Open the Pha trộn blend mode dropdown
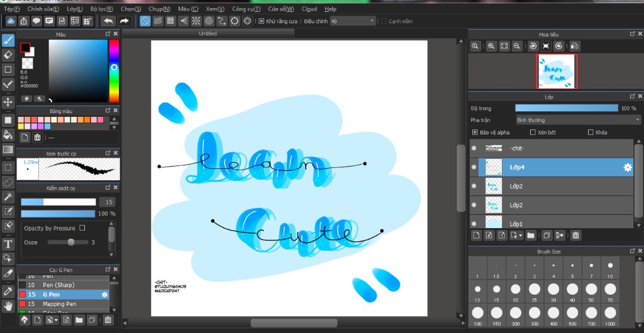The width and height of the screenshot is (644, 333). click(578, 120)
